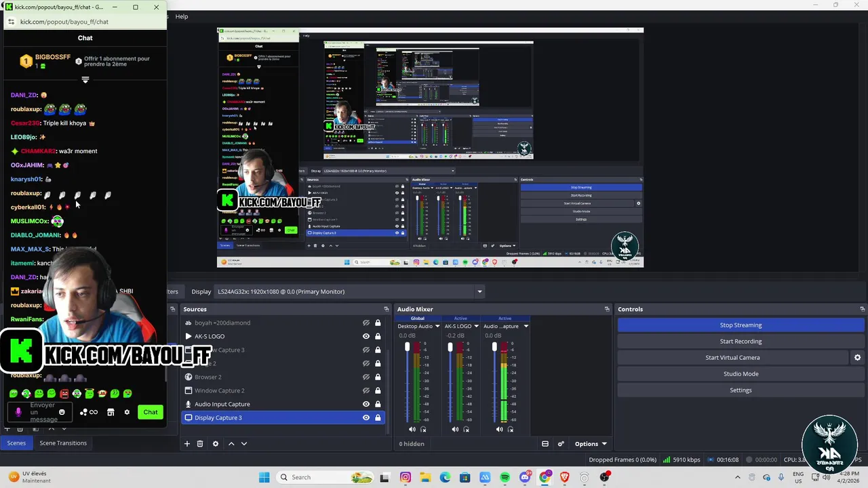The image size is (868, 488).
Task: Mute the Desktop Audio speaker icon
Action: [412, 429]
